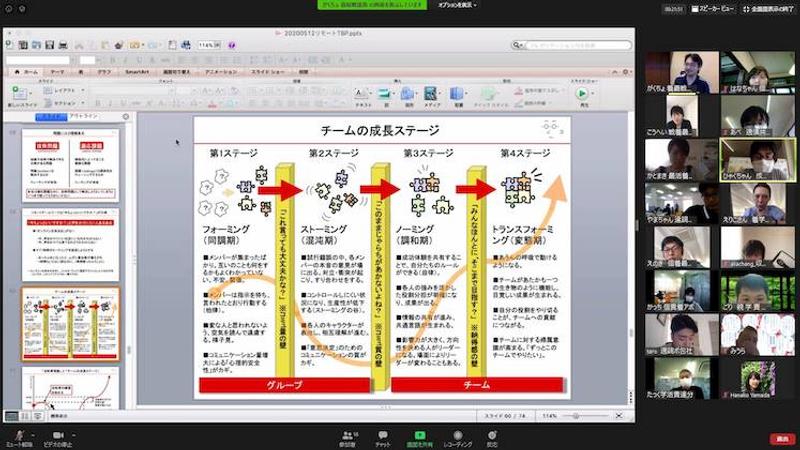800x450 pixels.
Task: Select the red-header slide thumbnail
Action: click(70, 244)
